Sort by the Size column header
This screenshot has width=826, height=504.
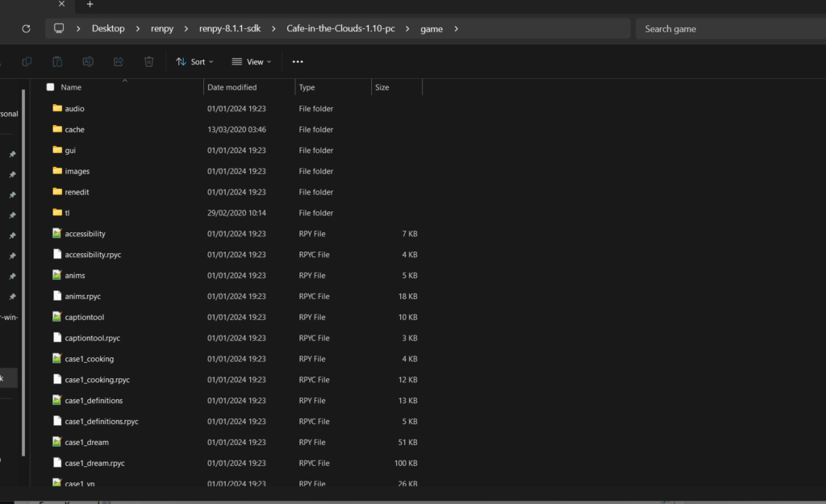(x=382, y=87)
